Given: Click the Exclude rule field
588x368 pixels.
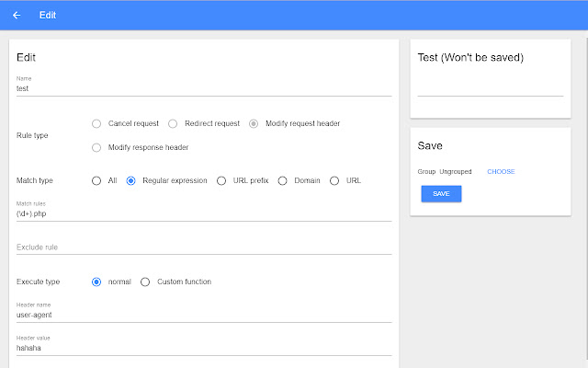Looking at the screenshot, I should point(204,247).
